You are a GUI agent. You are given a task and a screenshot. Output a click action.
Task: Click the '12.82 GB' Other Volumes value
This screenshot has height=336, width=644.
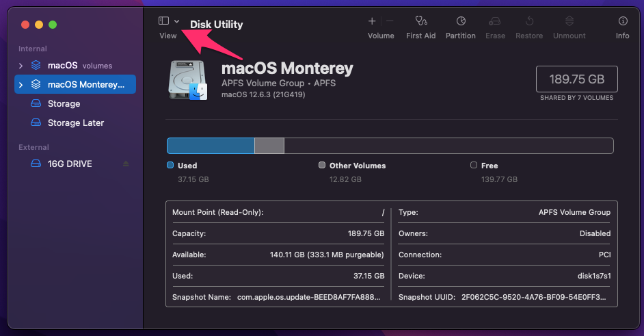point(345,179)
